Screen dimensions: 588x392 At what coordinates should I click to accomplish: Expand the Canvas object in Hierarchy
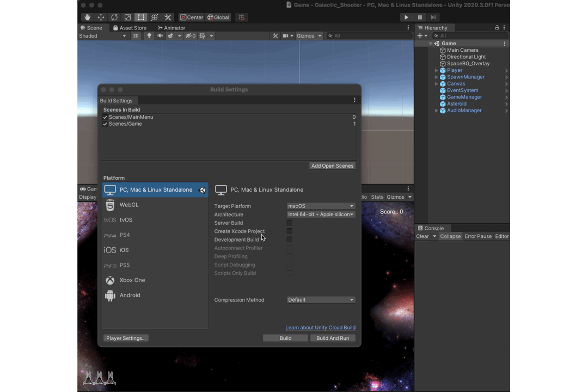point(436,84)
